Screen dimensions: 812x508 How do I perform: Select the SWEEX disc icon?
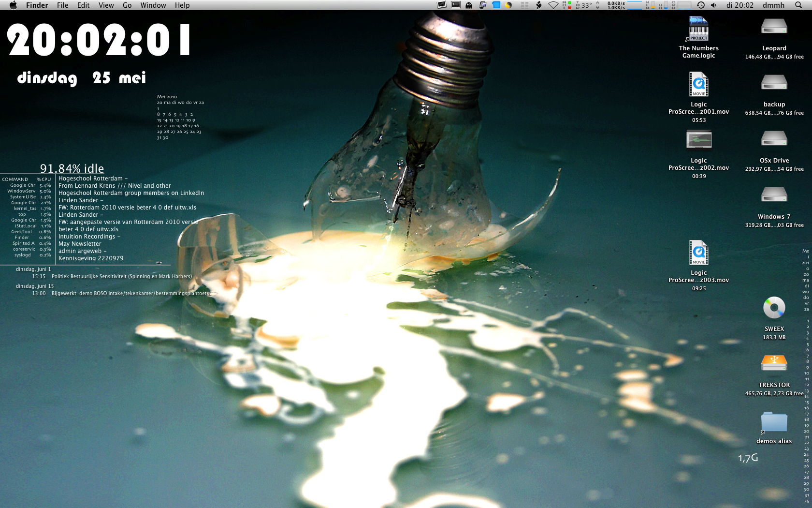(774, 308)
